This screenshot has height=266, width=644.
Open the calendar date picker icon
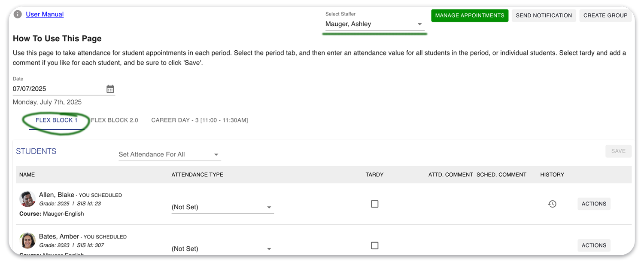pos(110,89)
